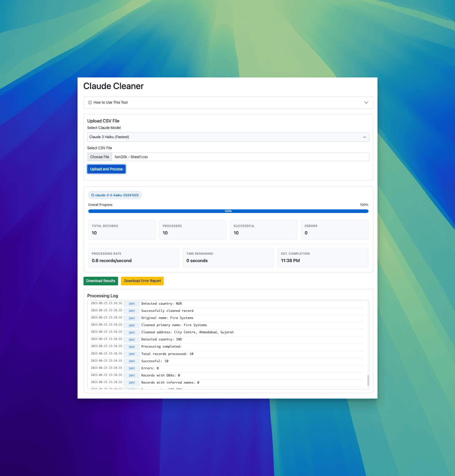The image size is (455, 476).
Task: Click INFO badge beside Processing completed
Action: (131, 347)
